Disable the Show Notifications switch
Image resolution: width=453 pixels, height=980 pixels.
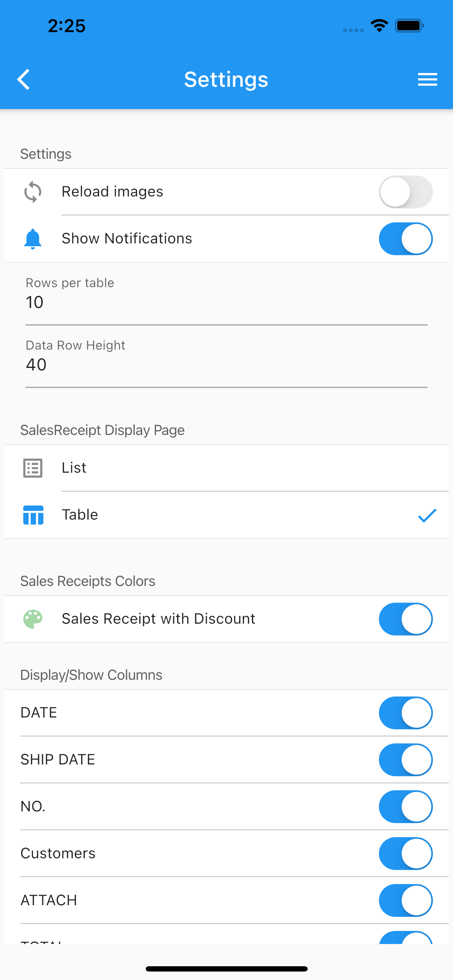coord(405,238)
